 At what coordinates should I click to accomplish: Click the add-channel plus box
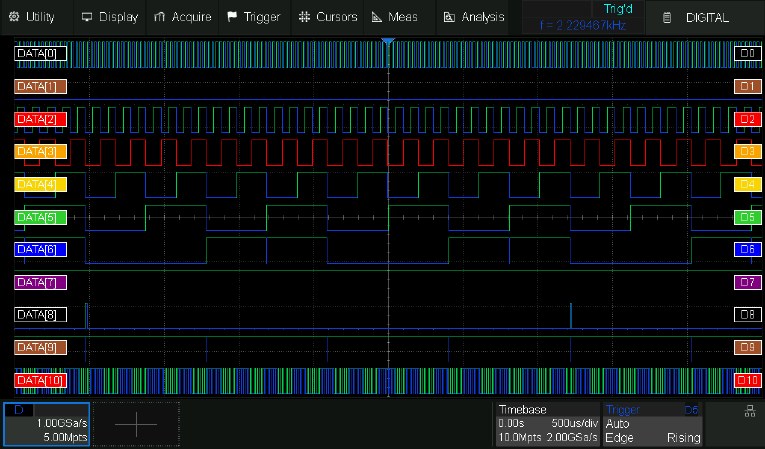click(136, 424)
